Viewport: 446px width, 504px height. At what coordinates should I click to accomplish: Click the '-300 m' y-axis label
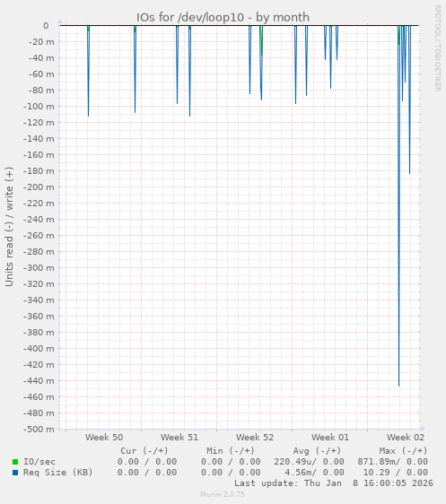point(39,268)
